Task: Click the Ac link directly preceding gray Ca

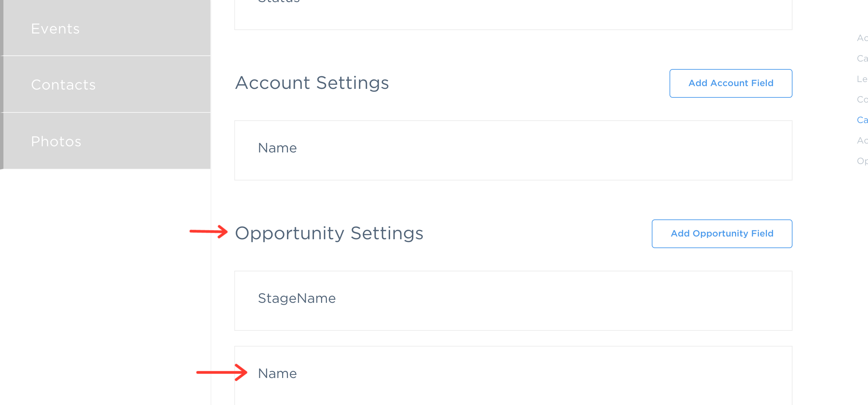Action: click(x=862, y=38)
